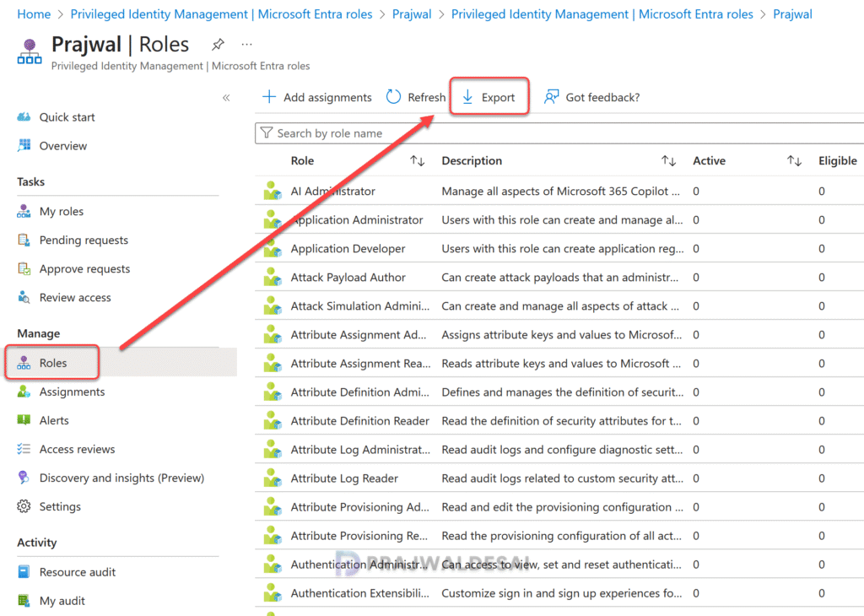Click the Resource audit icon
The image size is (864, 616).
click(x=24, y=571)
